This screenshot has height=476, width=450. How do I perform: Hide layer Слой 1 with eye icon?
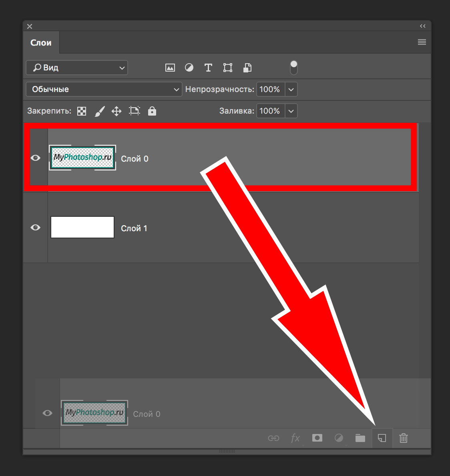click(x=36, y=228)
